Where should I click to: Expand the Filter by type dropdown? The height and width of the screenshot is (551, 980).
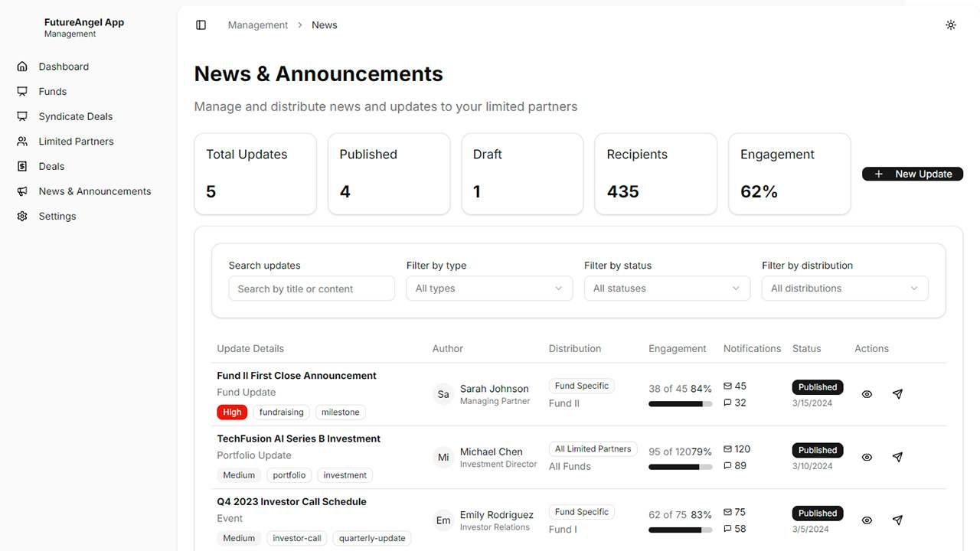[x=489, y=289]
